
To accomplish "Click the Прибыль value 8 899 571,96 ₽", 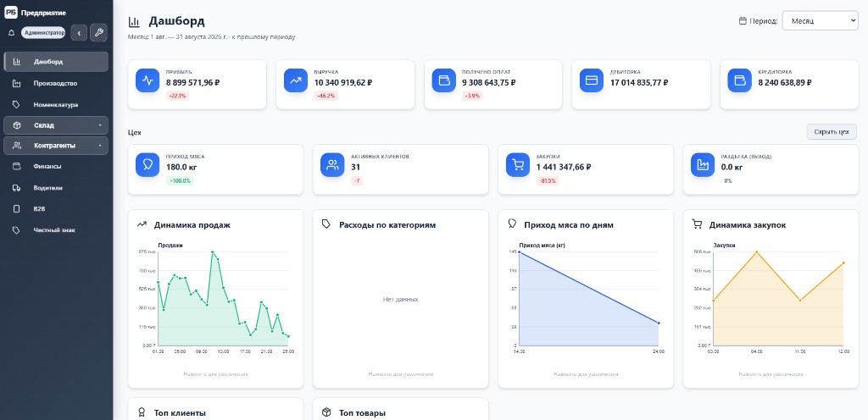I will (x=193, y=83).
